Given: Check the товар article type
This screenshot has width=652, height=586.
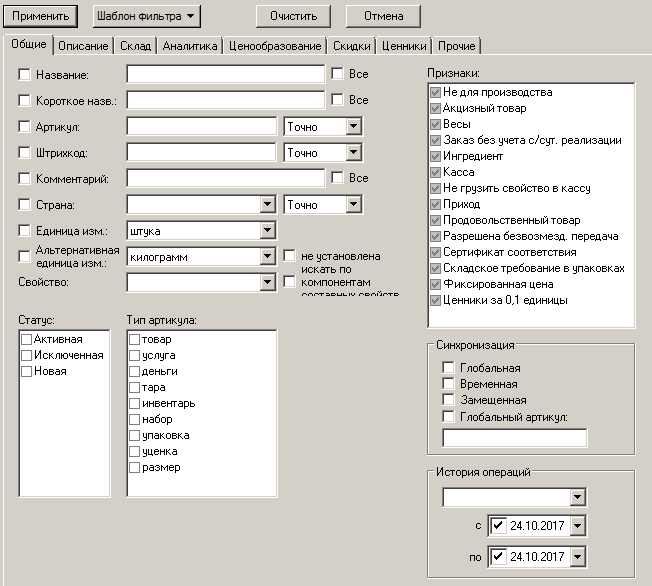Looking at the screenshot, I should point(134,339).
